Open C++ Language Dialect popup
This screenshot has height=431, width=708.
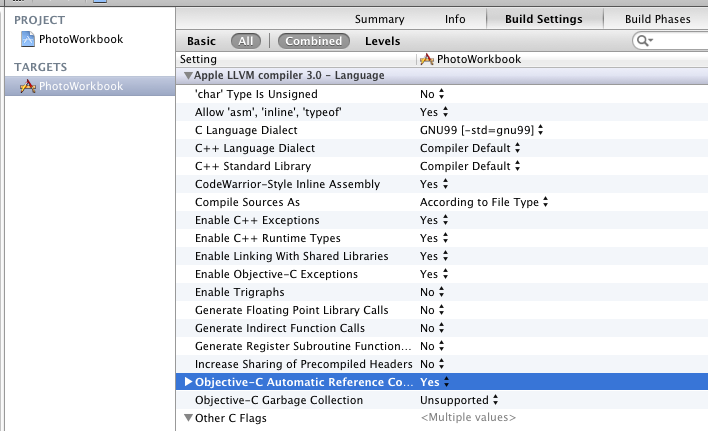[470, 148]
